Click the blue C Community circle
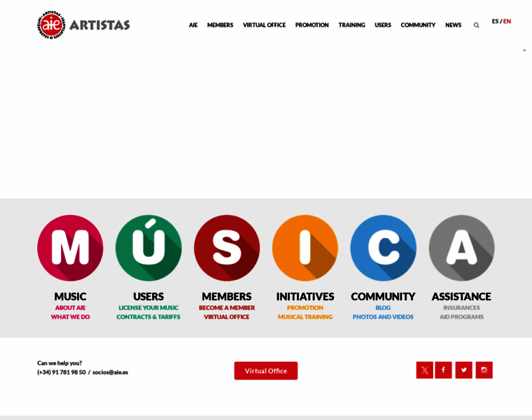The image size is (532, 420). pos(383,248)
